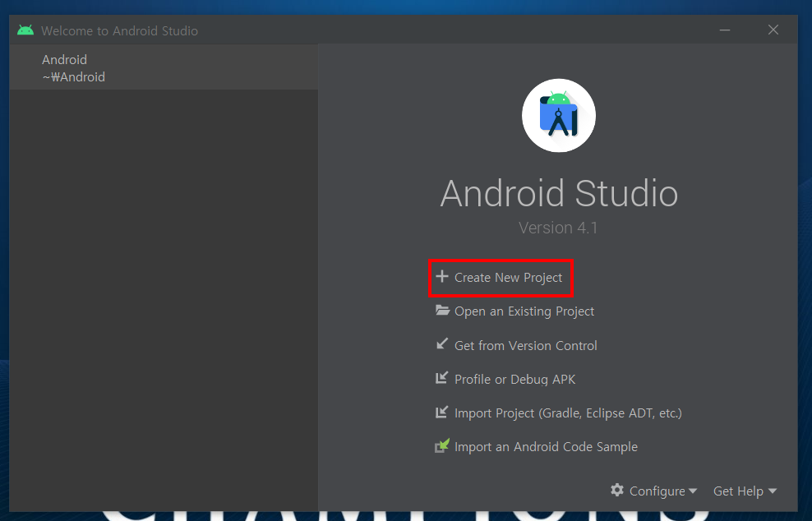
Task: Expand the Get Help dropdown menu
Action: click(745, 491)
